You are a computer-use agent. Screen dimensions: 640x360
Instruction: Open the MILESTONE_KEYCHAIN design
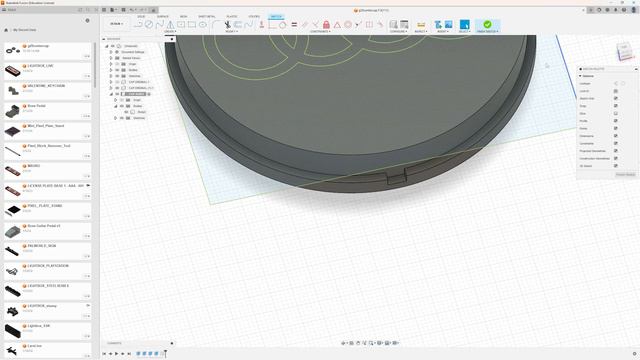coord(47,91)
